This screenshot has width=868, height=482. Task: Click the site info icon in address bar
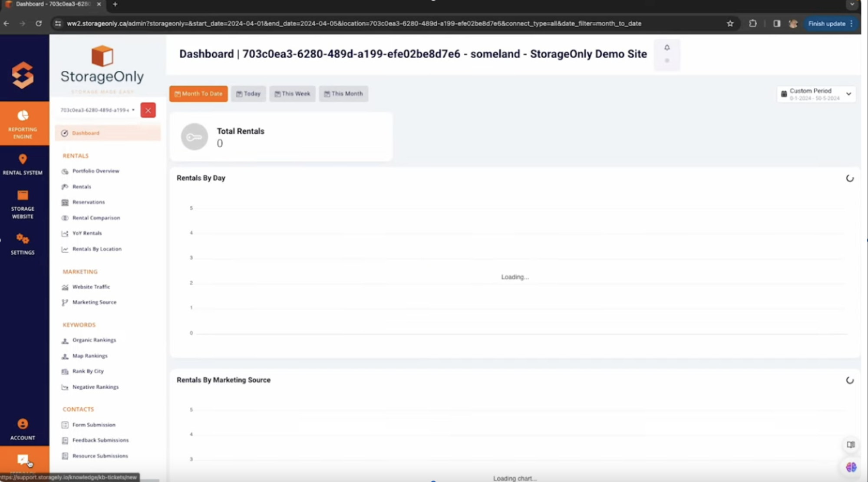coord(58,23)
